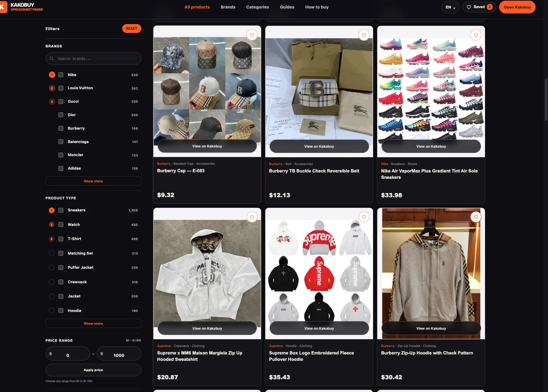Enable the Burberry brand filter

[x=61, y=128]
